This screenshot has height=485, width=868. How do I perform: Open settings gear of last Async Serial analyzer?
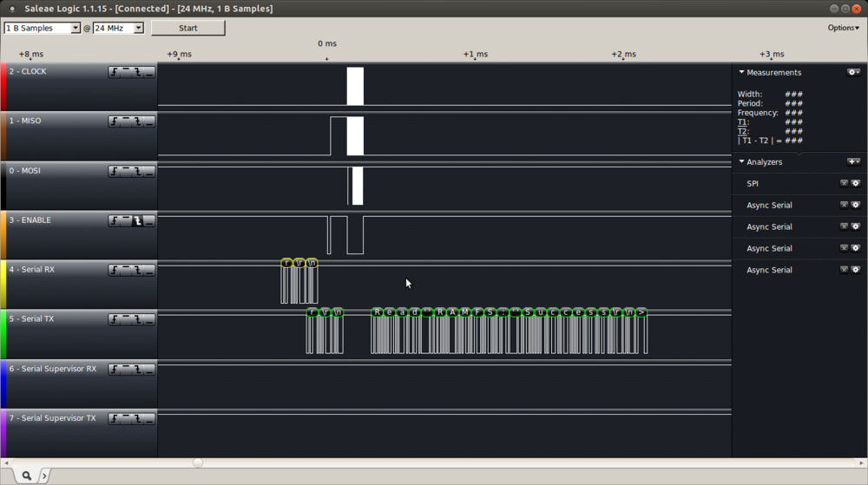855,270
